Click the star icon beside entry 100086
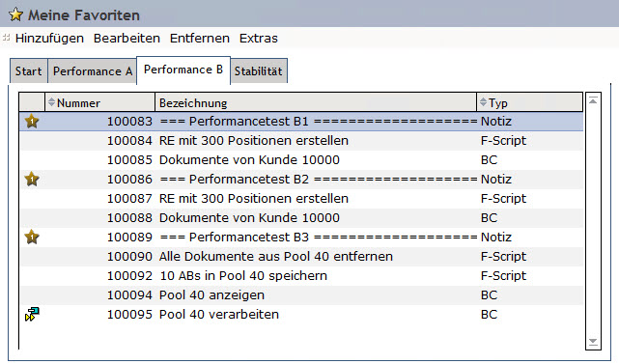619x364 pixels. tap(32, 180)
